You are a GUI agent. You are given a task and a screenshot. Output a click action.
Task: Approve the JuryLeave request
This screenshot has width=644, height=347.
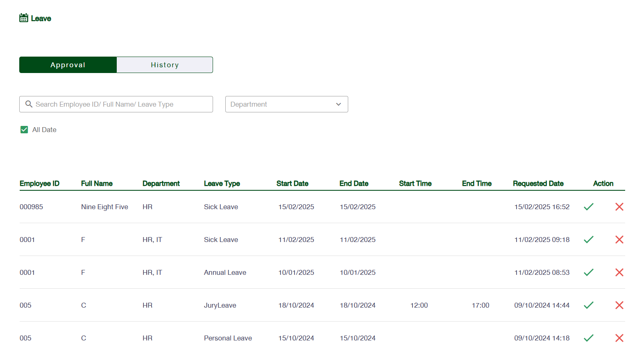[589, 305]
